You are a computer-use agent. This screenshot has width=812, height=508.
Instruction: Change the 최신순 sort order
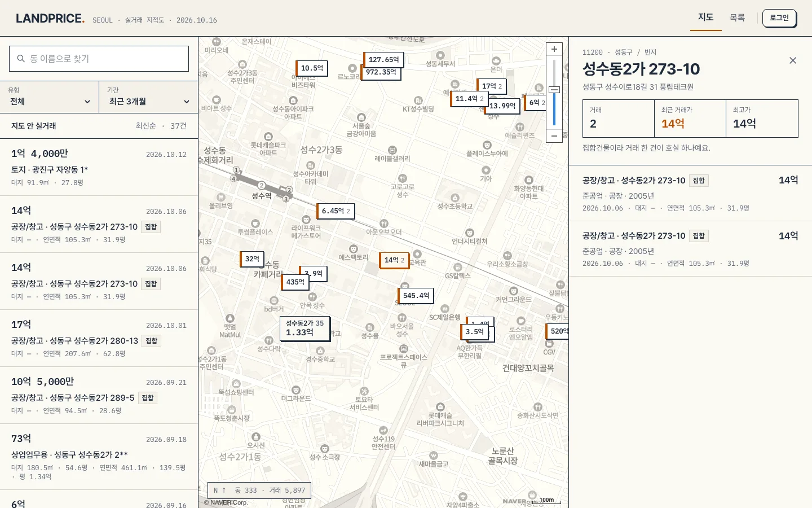pyautogui.click(x=145, y=126)
